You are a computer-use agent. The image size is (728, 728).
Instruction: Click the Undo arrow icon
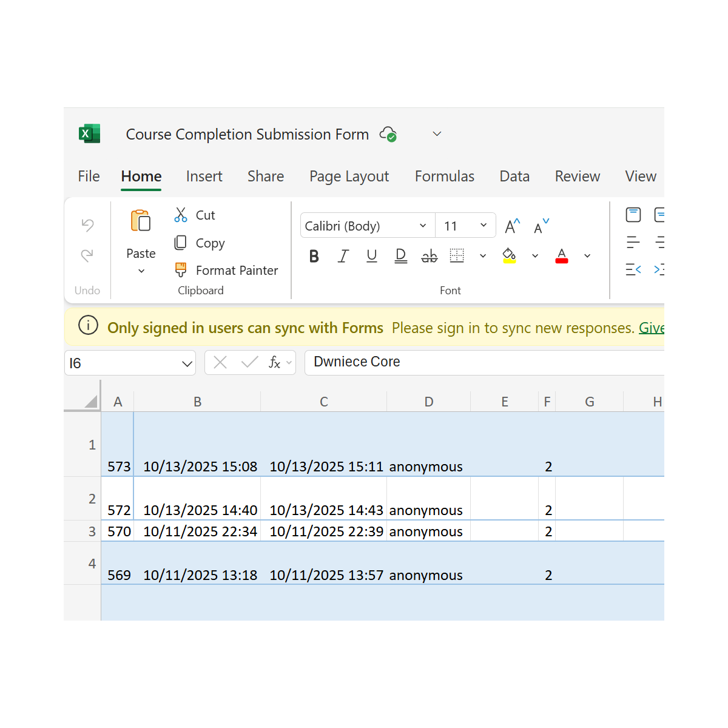[x=87, y=225]
